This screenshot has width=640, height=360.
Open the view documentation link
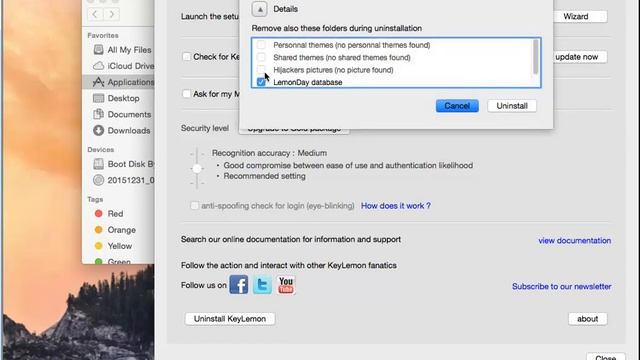(x=574, y=240)
